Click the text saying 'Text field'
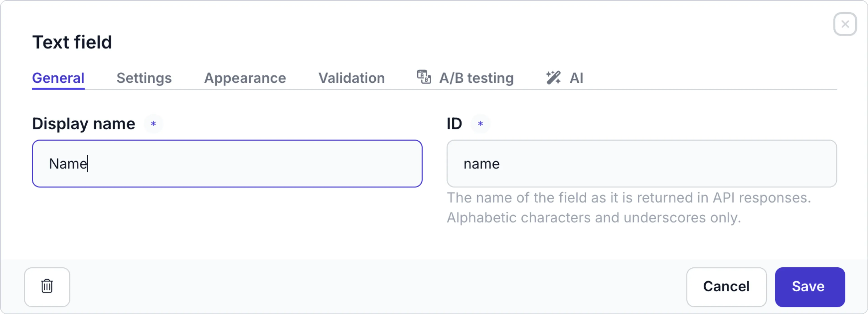 click(x=72, y=41)
